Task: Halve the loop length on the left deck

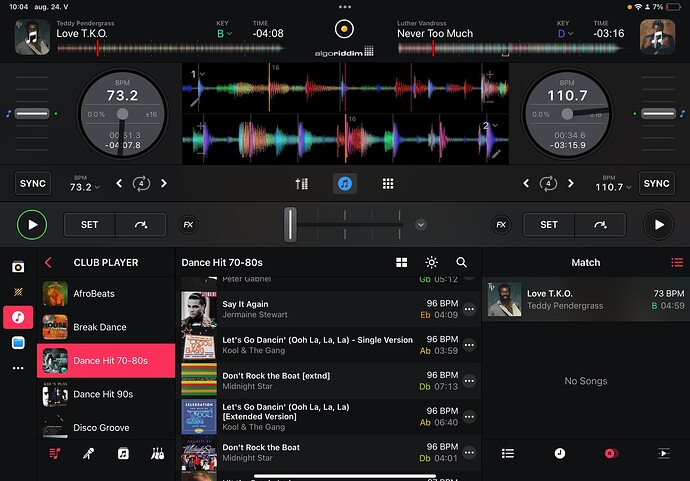Action: tap(119, 183)
